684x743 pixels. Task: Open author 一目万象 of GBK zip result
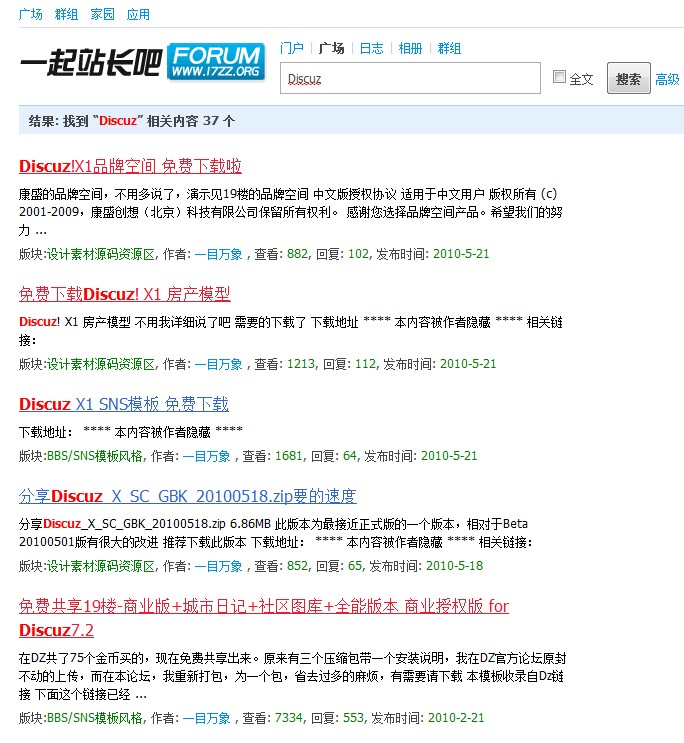click(x=218, y=566)
